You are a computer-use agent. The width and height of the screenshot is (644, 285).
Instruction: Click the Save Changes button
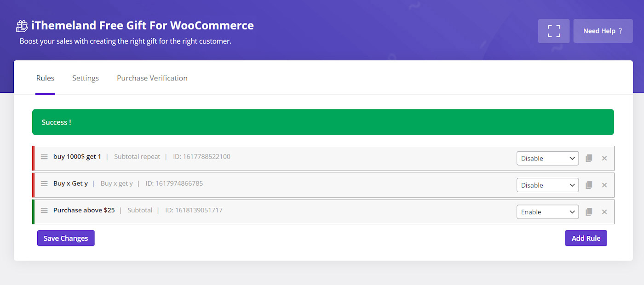pyautogui.click(x=66, y=238)
